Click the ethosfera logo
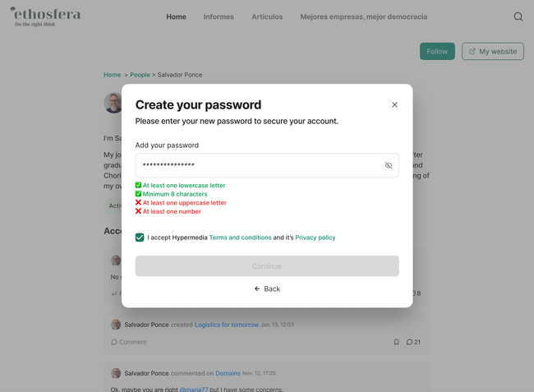The image size is (534, 392). point(46,16)
